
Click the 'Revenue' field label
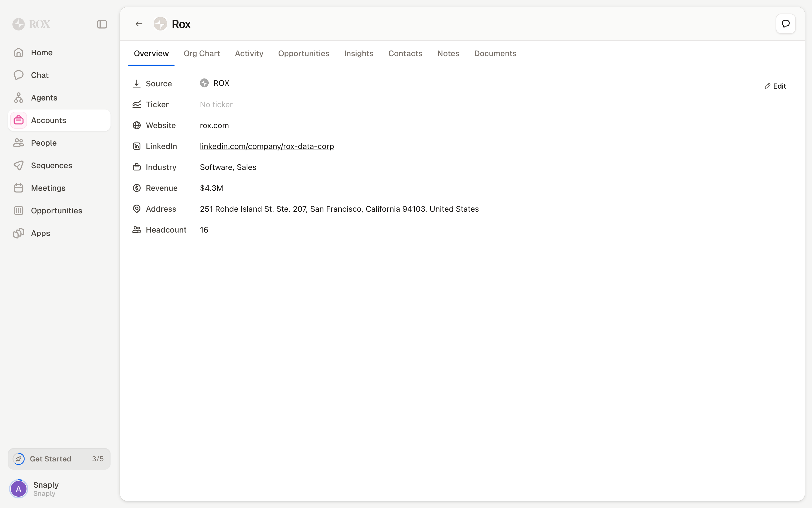click(162, 188)
